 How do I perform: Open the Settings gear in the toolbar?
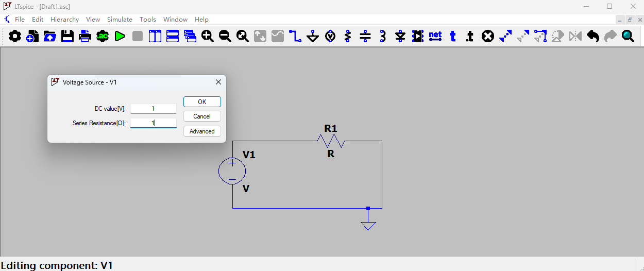point(15,36)
